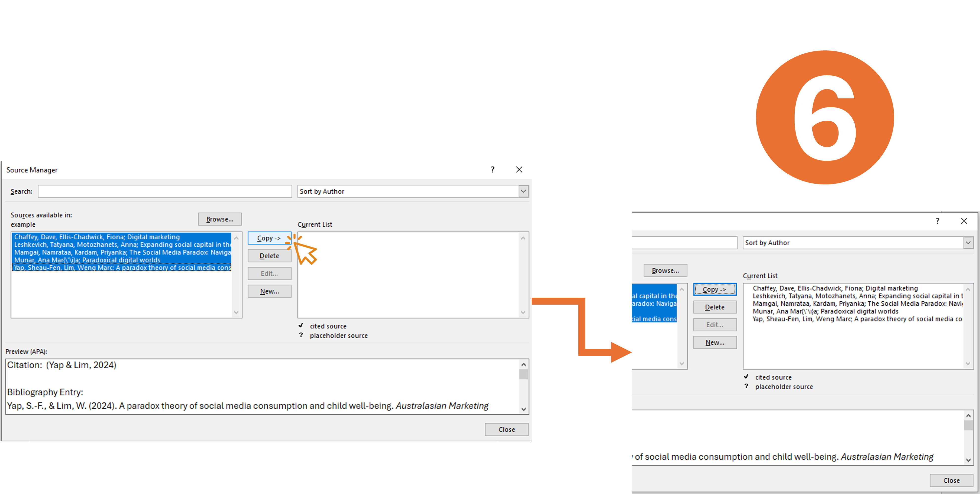The image size is (980, 494).
Task: Open the Sort by Author dropdown in left dialog
Action: tap(523, 191)
